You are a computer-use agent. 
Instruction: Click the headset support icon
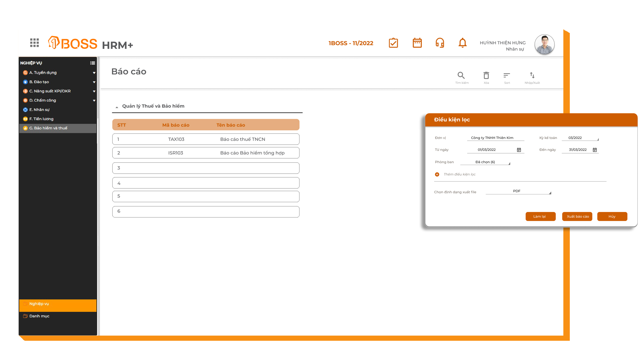coord(439,43)
